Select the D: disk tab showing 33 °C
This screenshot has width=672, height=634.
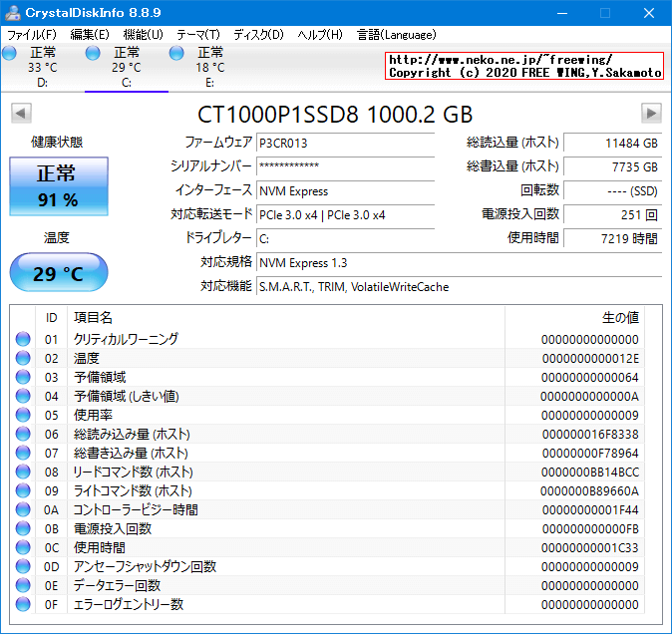(43, 68)
